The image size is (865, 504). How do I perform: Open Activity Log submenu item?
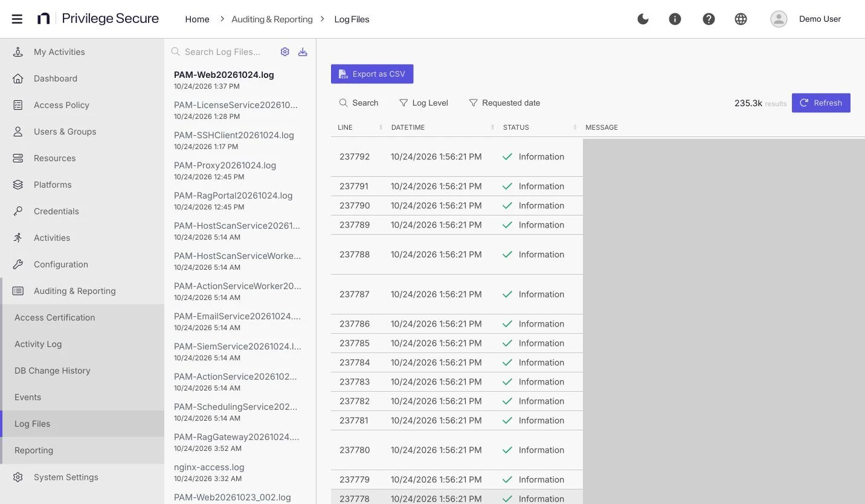(x=82, y=344)
